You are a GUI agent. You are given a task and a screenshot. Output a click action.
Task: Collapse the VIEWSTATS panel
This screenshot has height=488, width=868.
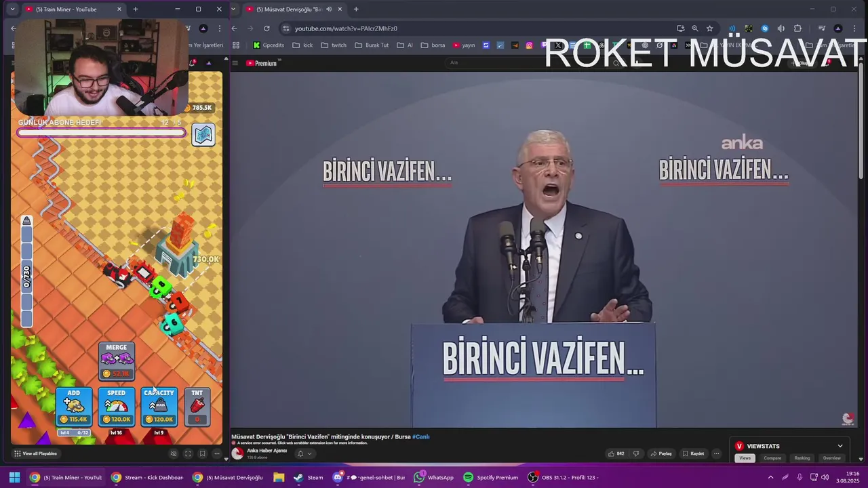point(840,446)
